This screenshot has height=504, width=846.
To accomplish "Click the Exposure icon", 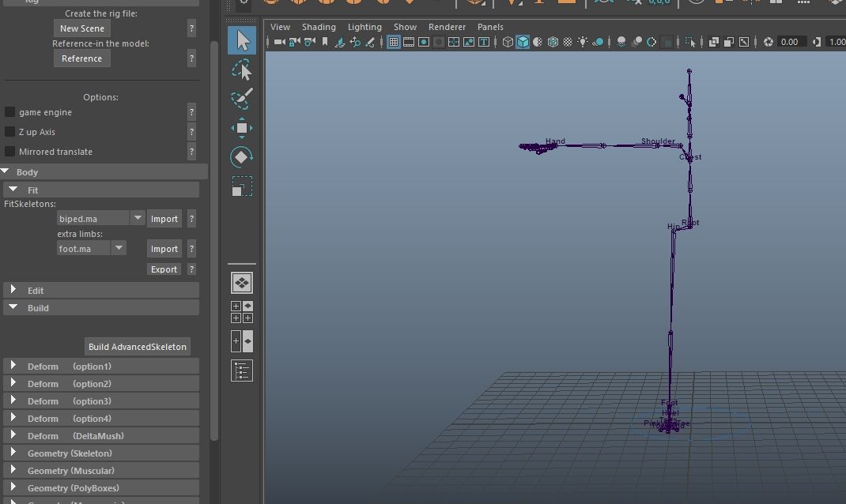I will [x=769, y=42].
